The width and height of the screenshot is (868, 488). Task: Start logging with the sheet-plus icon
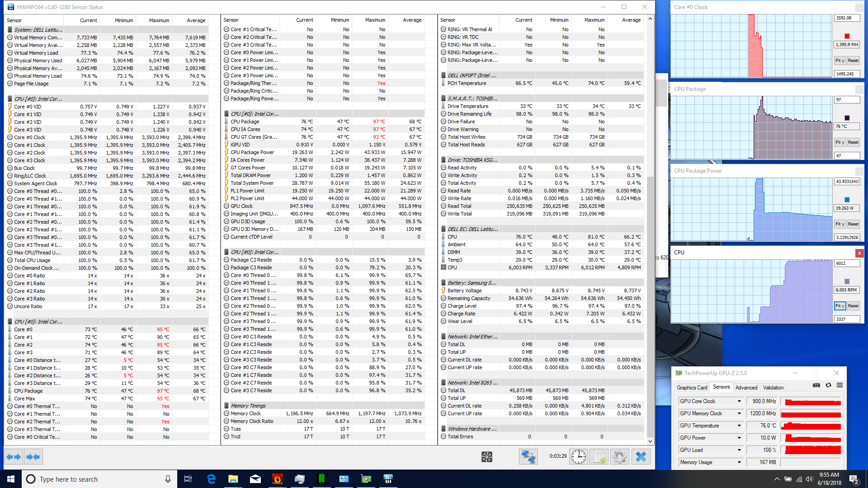[x=599, y=457]
